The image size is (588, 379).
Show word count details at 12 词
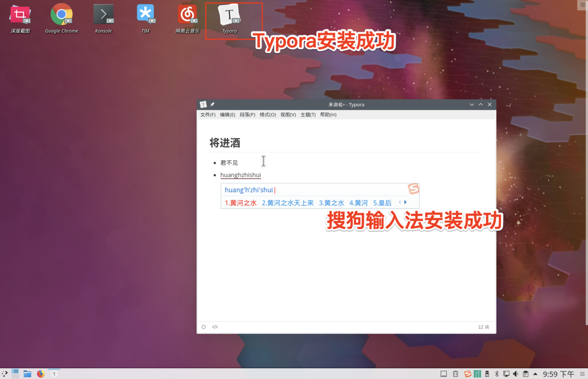484,327
